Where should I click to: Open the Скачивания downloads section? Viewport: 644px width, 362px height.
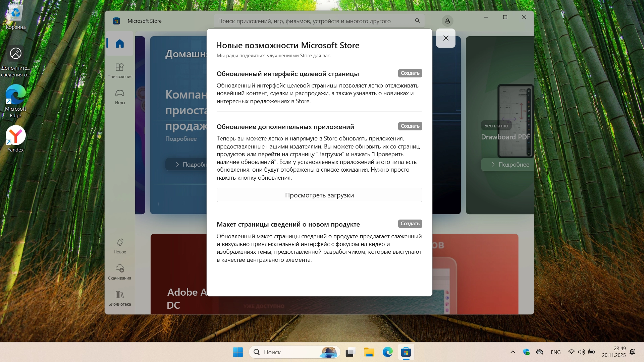pyautogui.click(x=120, y=272)
